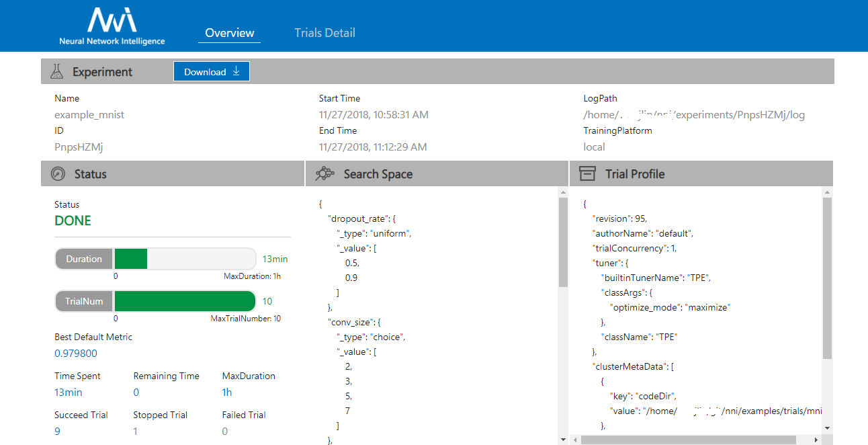
Task: Click the TrialNum progress bar
Action: point(185,301)
